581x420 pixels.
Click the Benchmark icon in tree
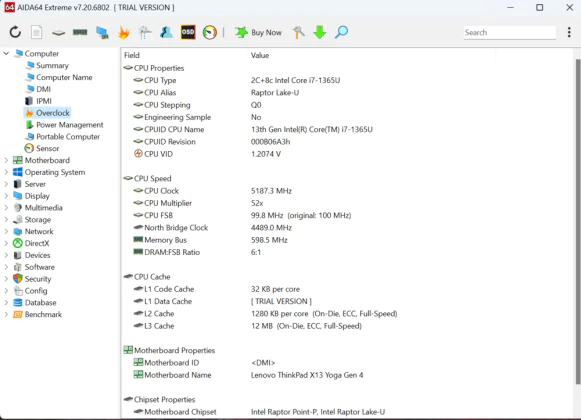click(x=17, y=314)
